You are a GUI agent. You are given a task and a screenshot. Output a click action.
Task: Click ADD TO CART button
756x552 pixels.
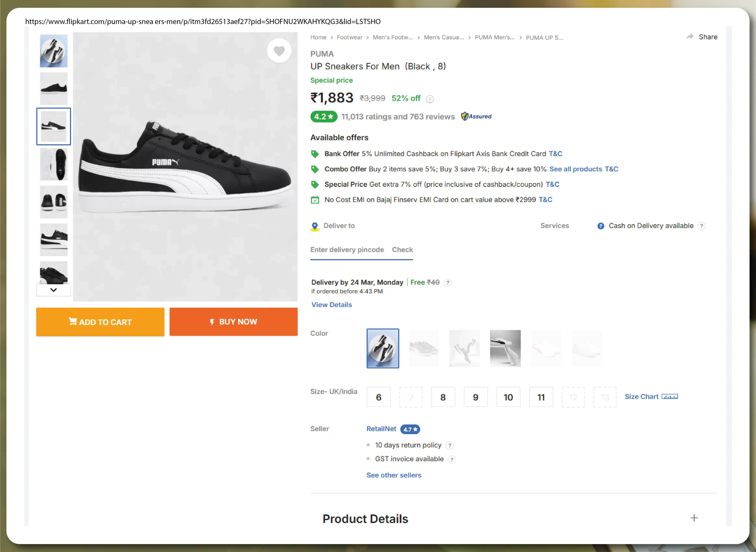pyautogui.click(x=100, y=322)
